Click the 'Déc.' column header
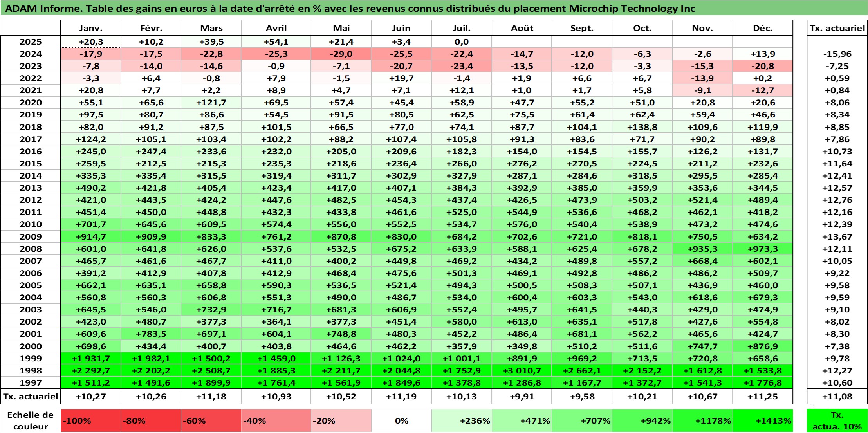Viewport: 868px width, 433px height. tap(763, 28)
